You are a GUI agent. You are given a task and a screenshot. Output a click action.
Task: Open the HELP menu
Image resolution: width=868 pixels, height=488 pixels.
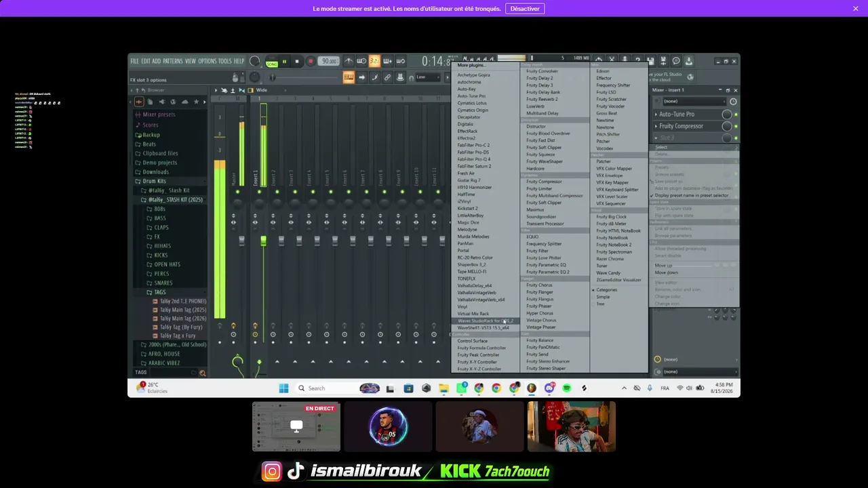[239, 61]
